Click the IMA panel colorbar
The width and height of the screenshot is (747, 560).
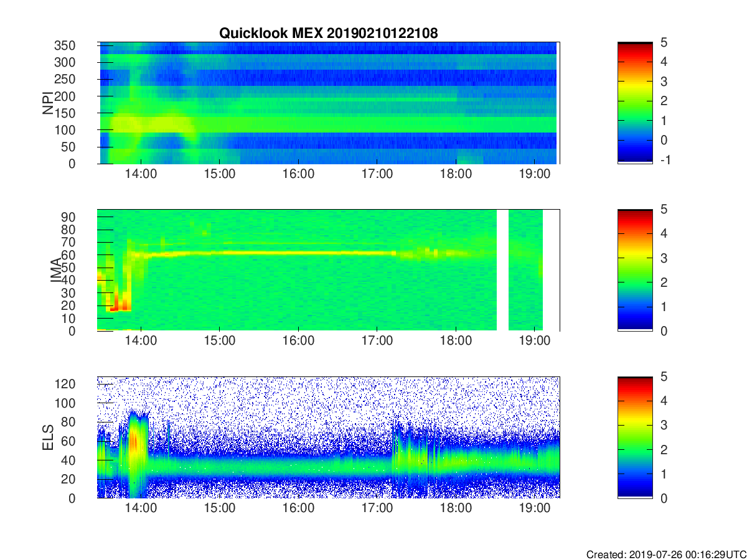point(635,270)
